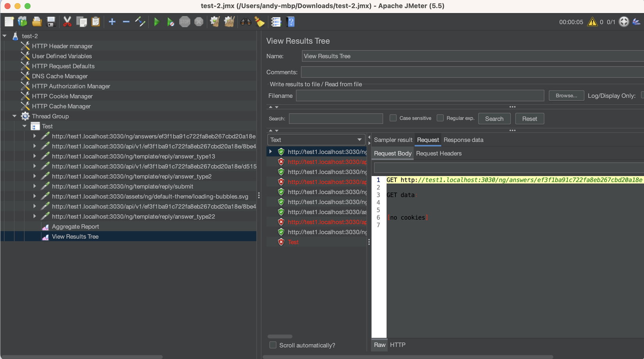This screenshot has height=359, width=644.
Task: Create a new test plan
Action: click(9, 21)
